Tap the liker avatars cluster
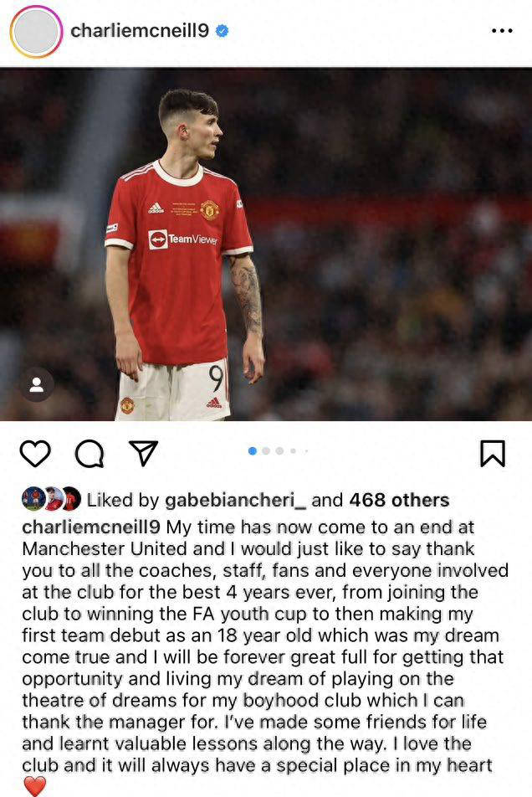This screenshot has height=797, width=532. pyautogui.click(x=51, y=499)
